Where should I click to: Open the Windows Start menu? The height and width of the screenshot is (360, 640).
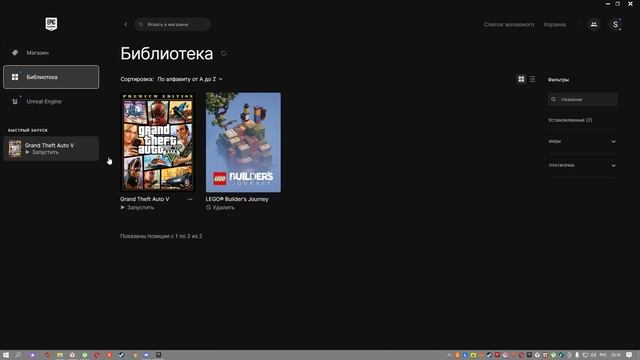point(6,355)
